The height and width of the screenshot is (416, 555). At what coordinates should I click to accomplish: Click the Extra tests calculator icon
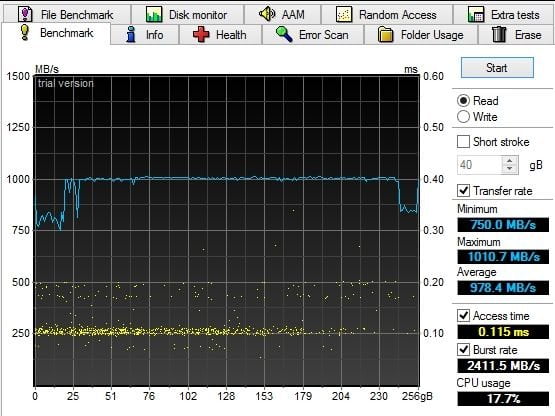coord(476,15)
